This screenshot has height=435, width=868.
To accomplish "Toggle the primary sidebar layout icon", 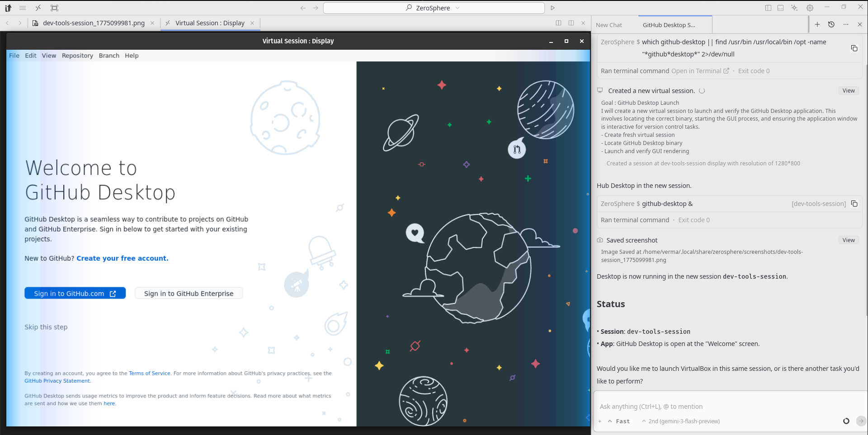I will tap(768, 8).
